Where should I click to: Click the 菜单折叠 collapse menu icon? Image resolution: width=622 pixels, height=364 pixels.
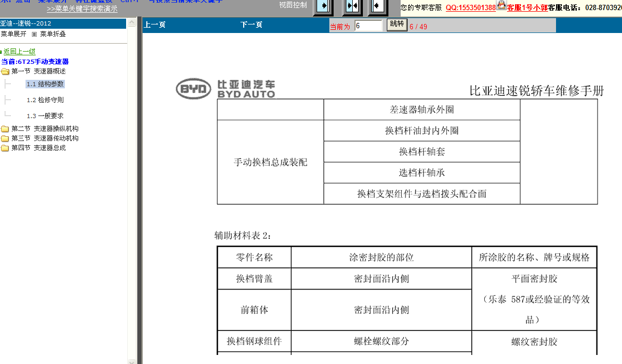click(35, 34)
